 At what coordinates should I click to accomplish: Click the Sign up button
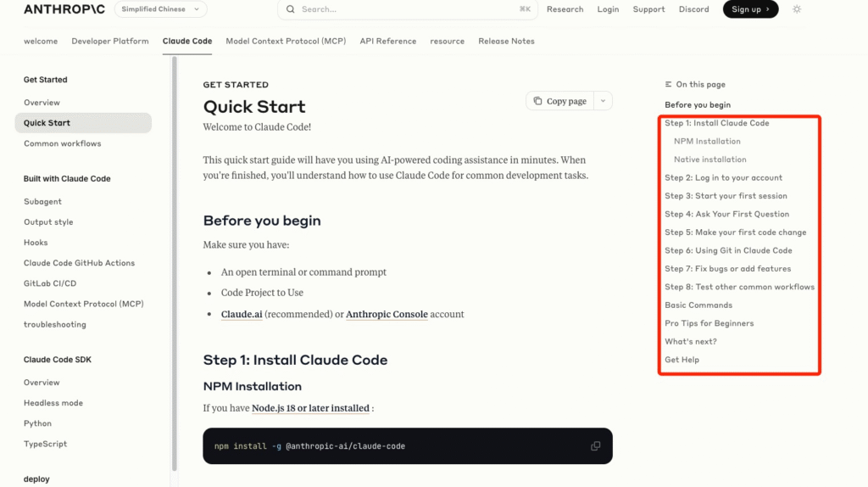750,9
